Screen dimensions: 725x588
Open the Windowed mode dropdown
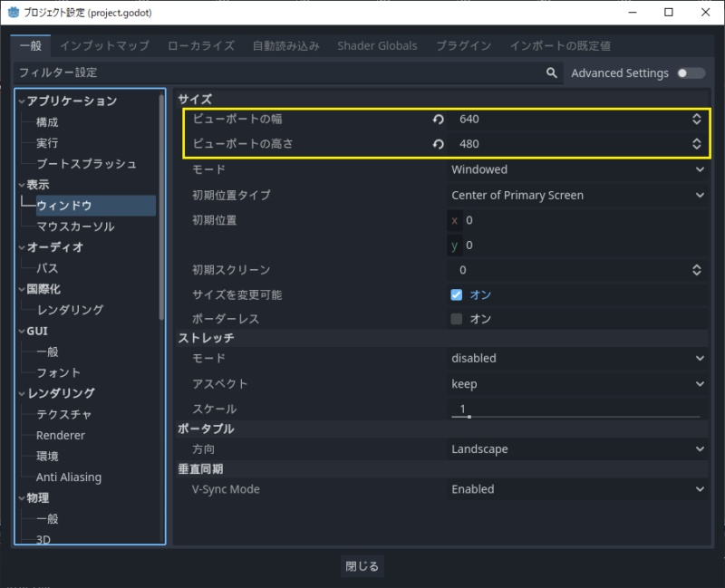(577, 169)
